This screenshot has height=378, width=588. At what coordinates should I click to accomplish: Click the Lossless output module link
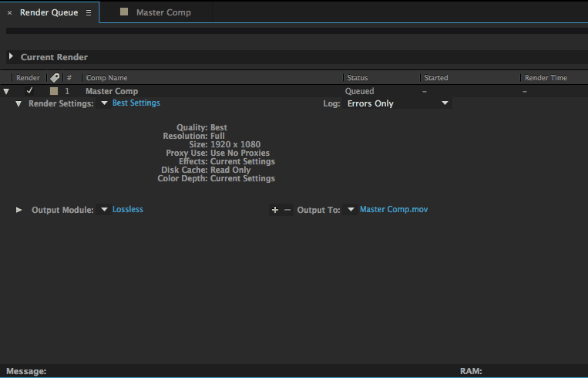(x=128, y=210)
